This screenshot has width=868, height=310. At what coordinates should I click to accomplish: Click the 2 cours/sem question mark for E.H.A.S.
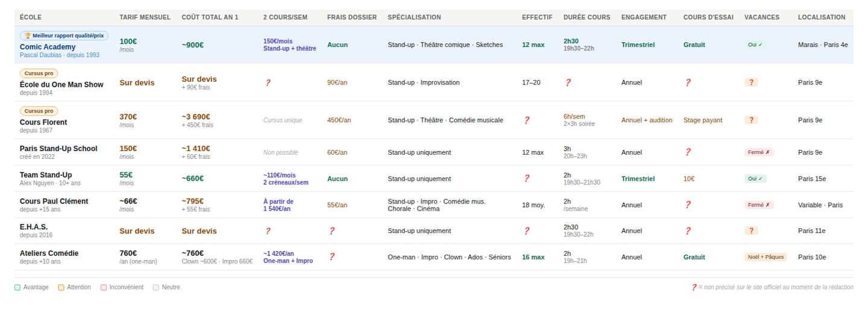(x=268, y=231)
